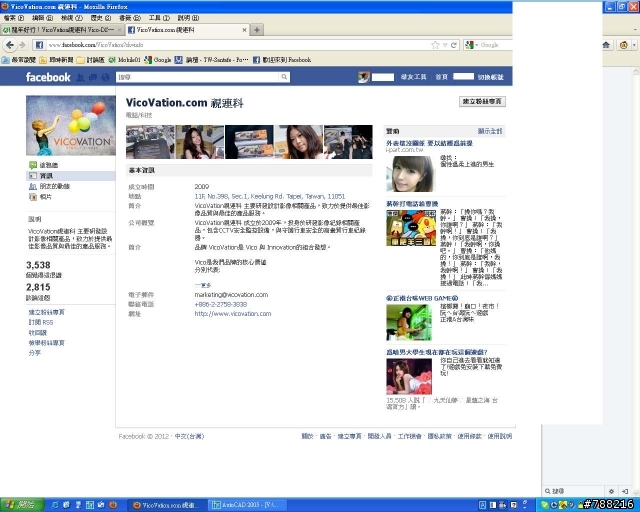Open Internet Explorer quick launch icon
This screenshot has height=512, width=640.
pos(55,505)
